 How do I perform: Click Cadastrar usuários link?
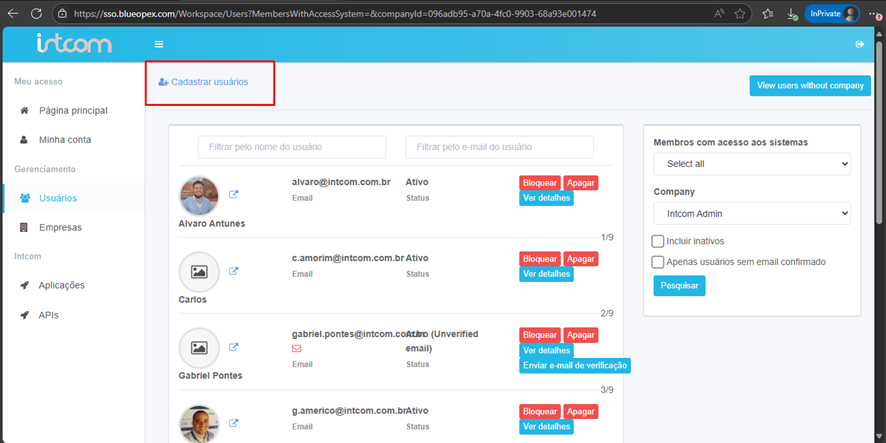(203, 82)
